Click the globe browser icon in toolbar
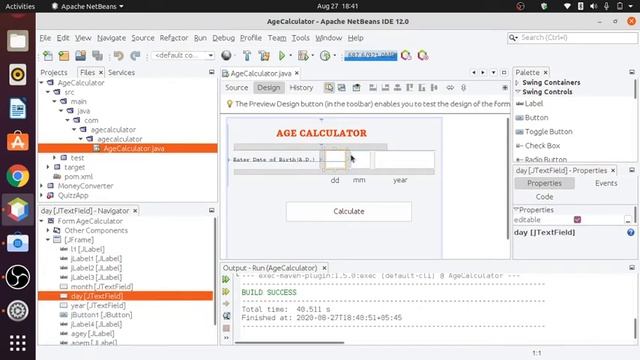 click(227, 56)
